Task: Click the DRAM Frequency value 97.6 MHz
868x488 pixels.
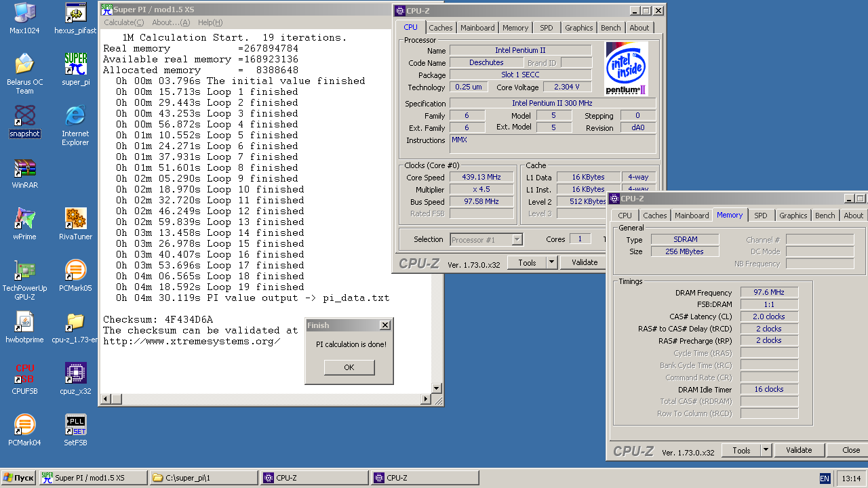Action: point(769,293)
